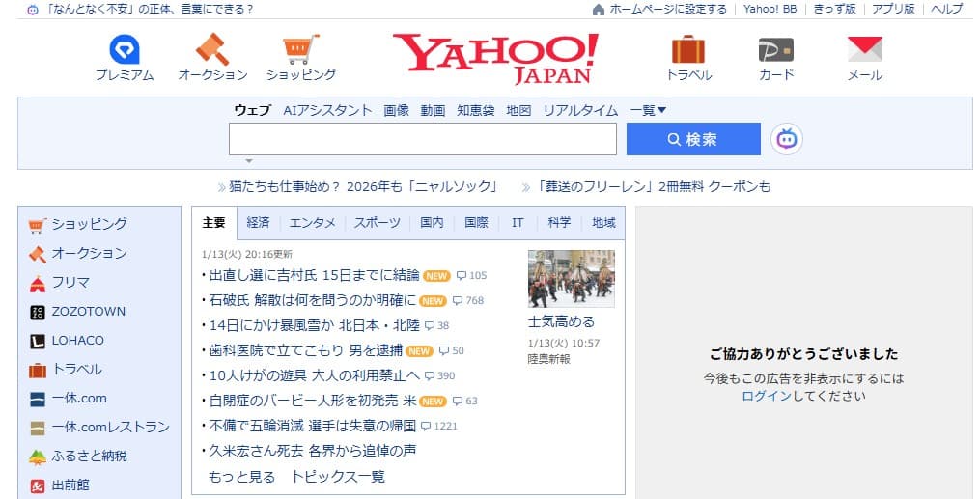Viewport: 980px width, 499px height.
Task: Open the 猫たちも仕事始め ニャルソック promo link
Action: coord(364,186)
